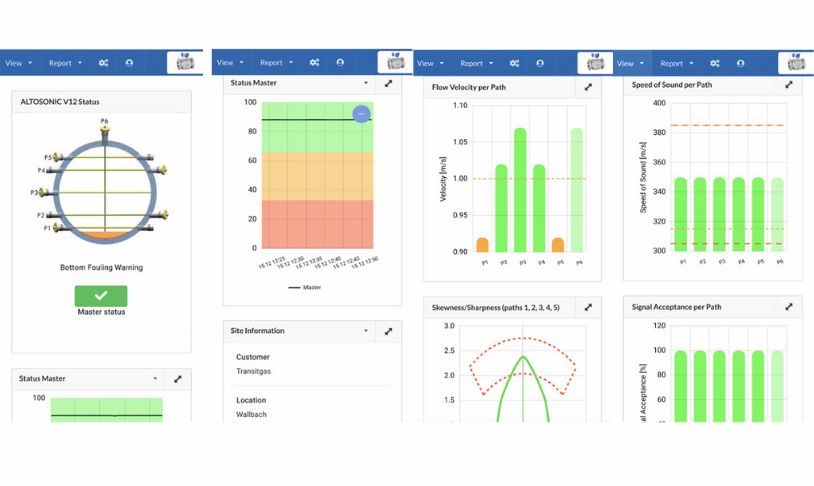Open Status Master dropdown below ALTOSONIC status panel
The height and width of the screenshot is (486, 814).
pyautogui.click(x=155, y=379)
